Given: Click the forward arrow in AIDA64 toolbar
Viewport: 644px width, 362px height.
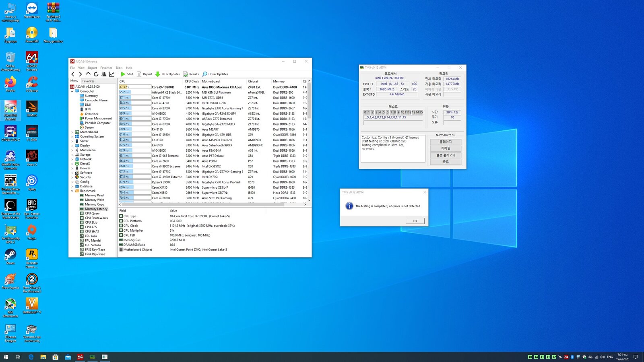Looking at the screenshot, I should pyautogui.click(x=80, y=74).
